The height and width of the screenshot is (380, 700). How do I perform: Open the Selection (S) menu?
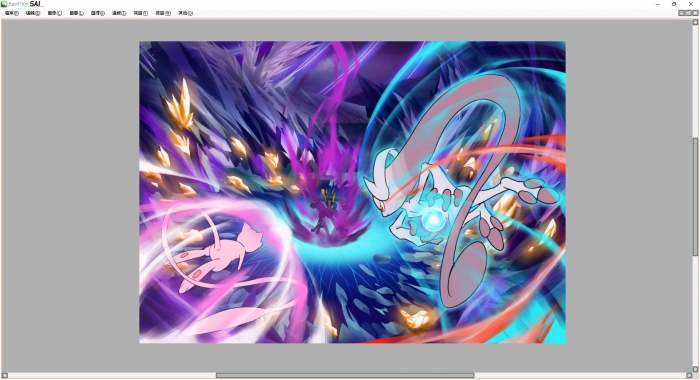click(x=98, y=13)
